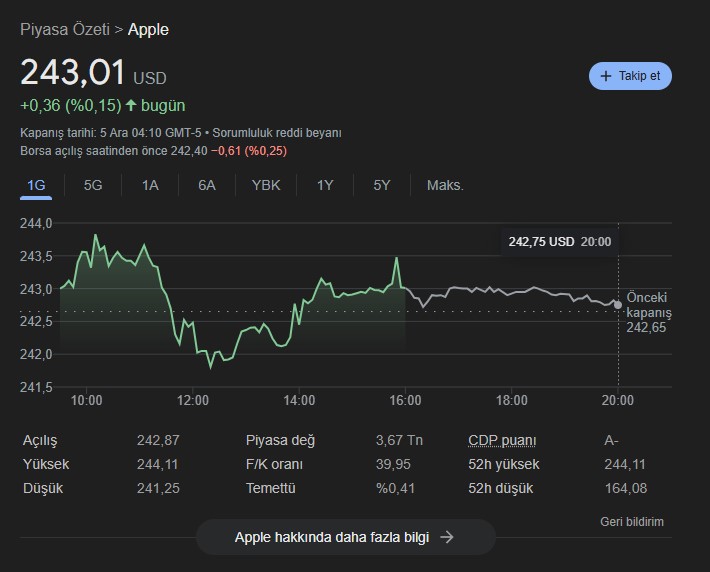The image size is (710, 572).
Task: Click the chart point marker at 20:00
Action: [x=618, y=305]
